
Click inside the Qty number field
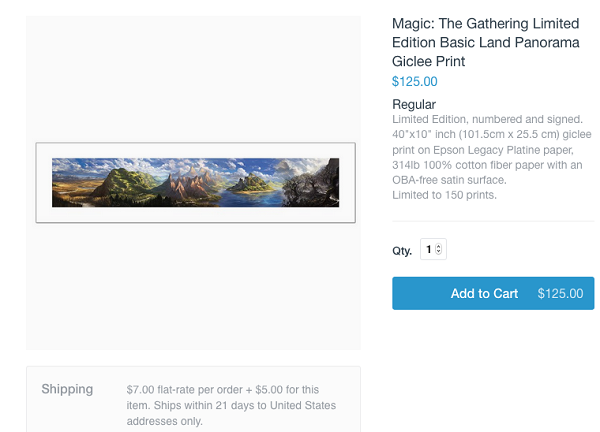pos(429,250)
